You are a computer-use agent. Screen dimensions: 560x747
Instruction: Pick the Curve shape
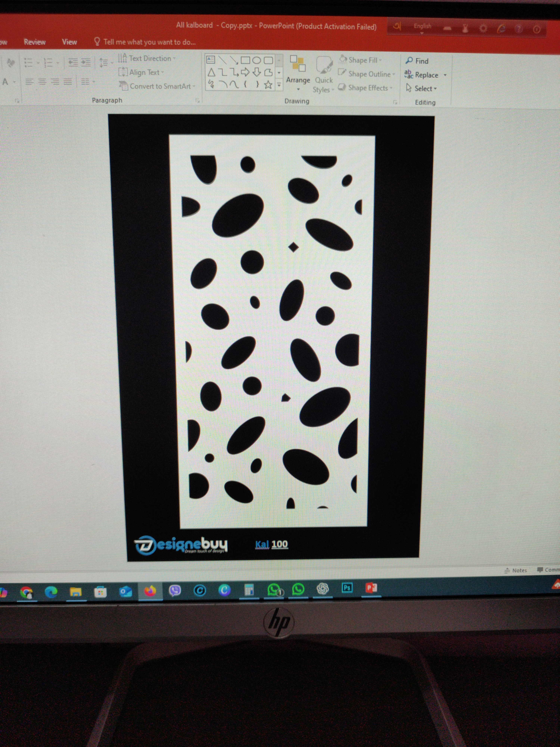[234, 84]
